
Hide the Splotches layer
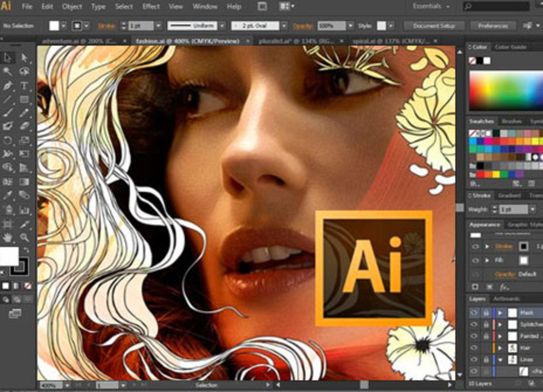(x=474, y=324)
